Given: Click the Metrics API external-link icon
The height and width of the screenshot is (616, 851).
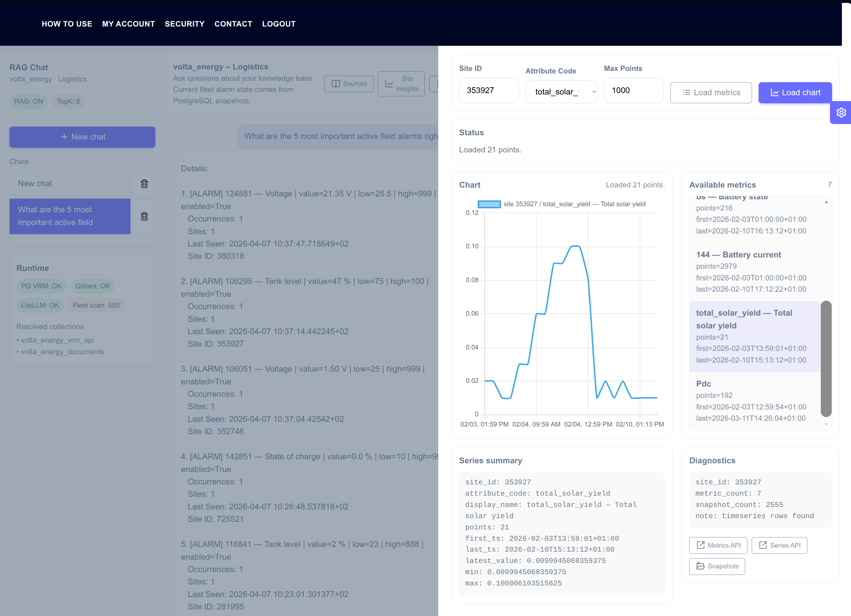Looking at the screenshot, I should [x=700, y=545].
